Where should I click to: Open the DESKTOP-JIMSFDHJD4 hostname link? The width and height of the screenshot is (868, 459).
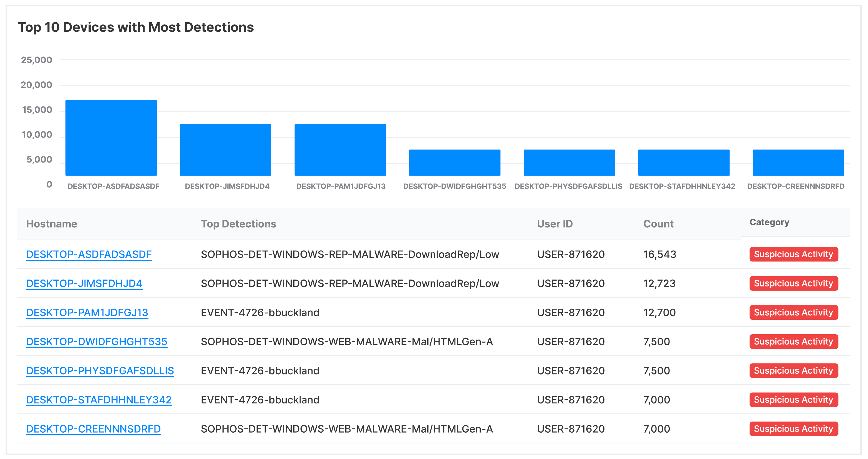coord(84,283)
